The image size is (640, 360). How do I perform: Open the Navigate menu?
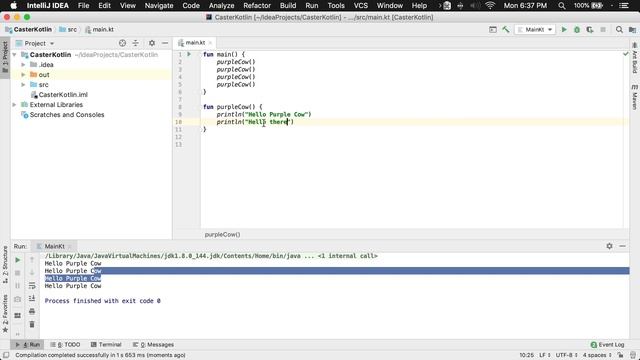coord(159,6)
